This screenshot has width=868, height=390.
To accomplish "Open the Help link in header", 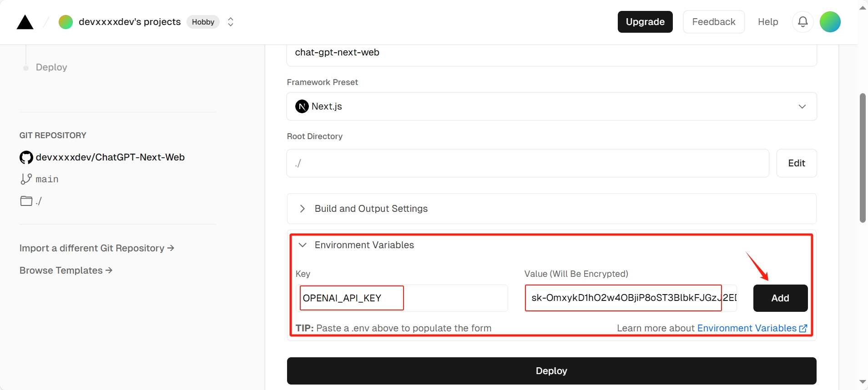I will (768, 22).
